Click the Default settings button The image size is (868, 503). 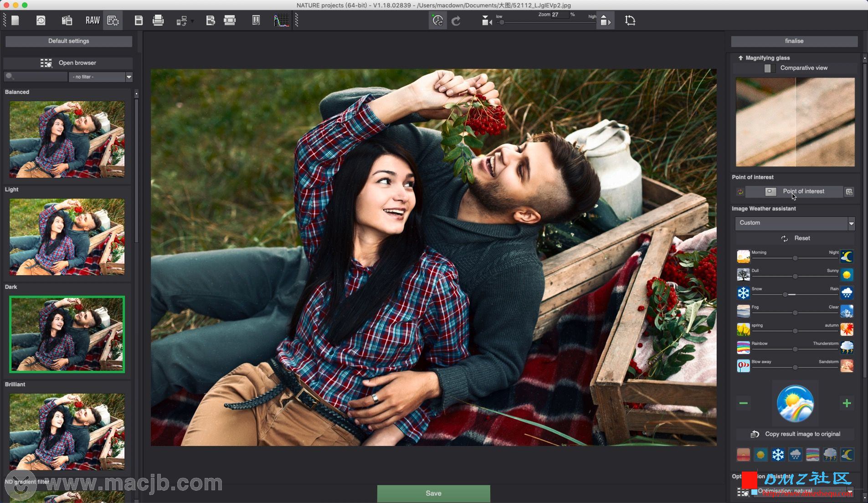point(69,41)
